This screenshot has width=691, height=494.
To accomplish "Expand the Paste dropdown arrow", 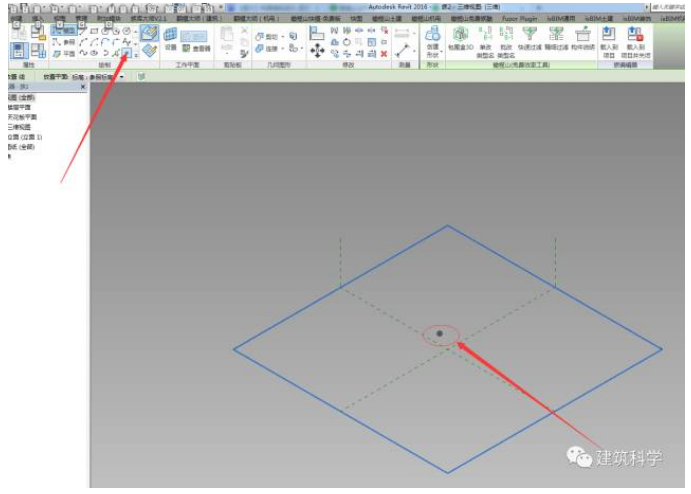I will click(227, 53).
